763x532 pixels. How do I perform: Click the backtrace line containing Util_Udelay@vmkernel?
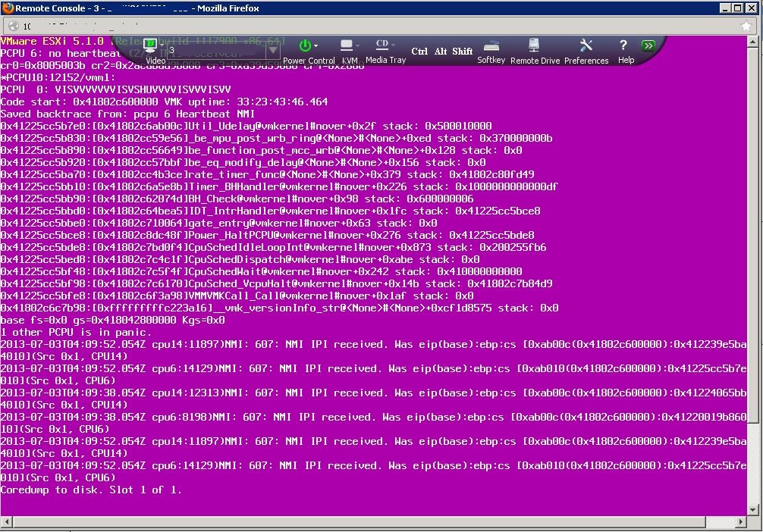click(x=246, y=126)
